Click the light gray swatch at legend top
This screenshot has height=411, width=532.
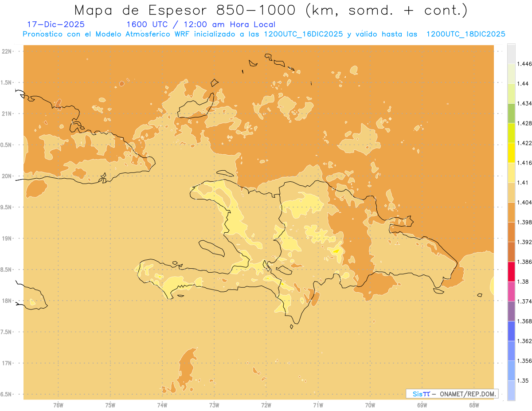coord(511,54)
